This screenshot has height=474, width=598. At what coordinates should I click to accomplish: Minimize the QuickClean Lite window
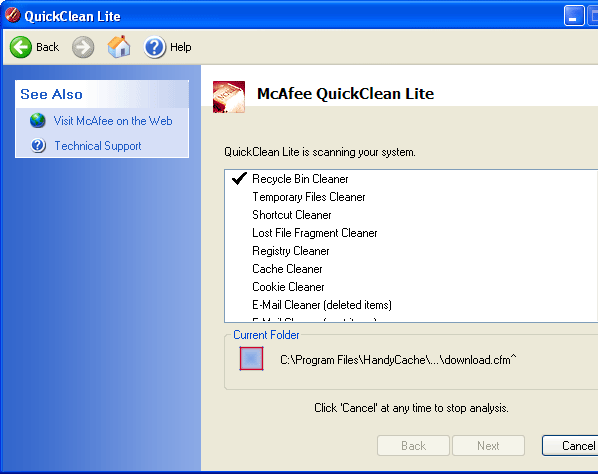(574, 16)
